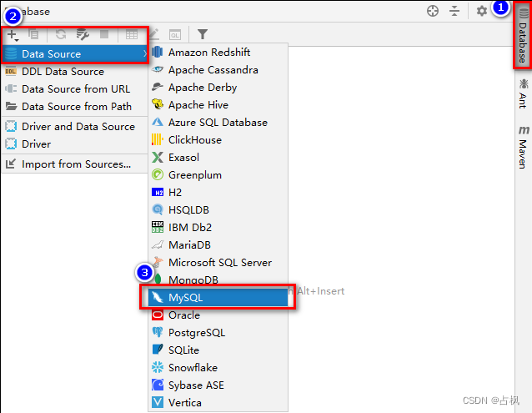The height and width of the screenshot is (413, 532).
Task: Choose Microsoft SQL Server
Action: (218, 263)
